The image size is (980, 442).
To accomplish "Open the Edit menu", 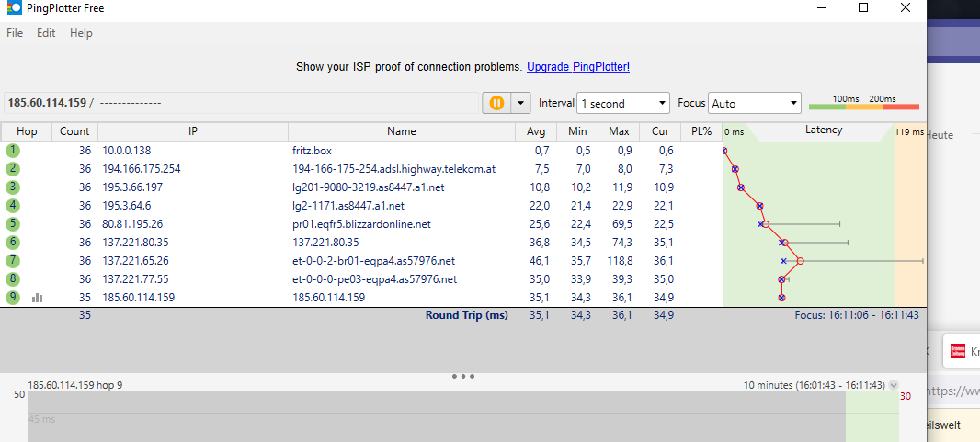I will point(46,33).
